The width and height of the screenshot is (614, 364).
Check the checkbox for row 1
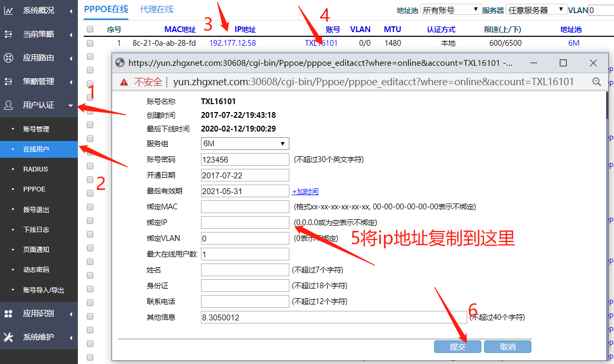[x=90, y=43]
